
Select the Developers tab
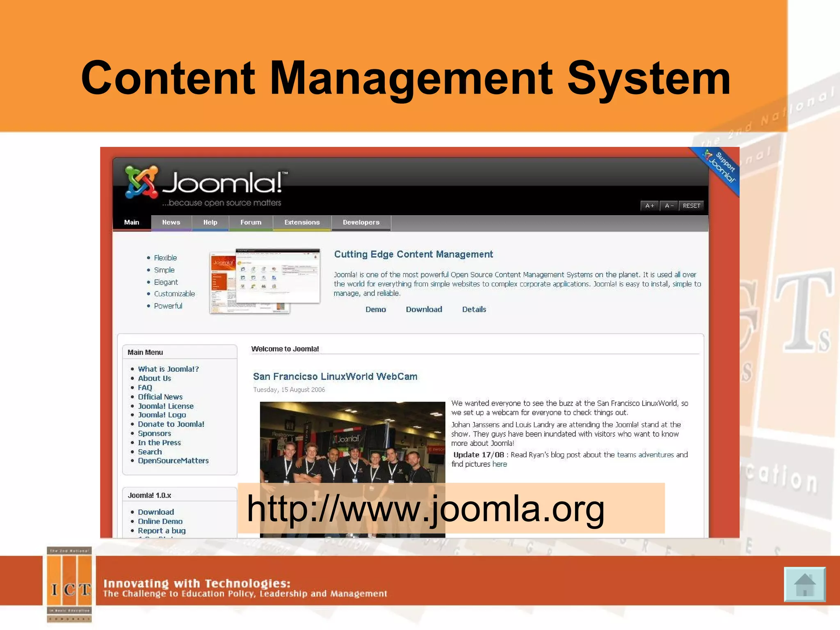[361, 222]
